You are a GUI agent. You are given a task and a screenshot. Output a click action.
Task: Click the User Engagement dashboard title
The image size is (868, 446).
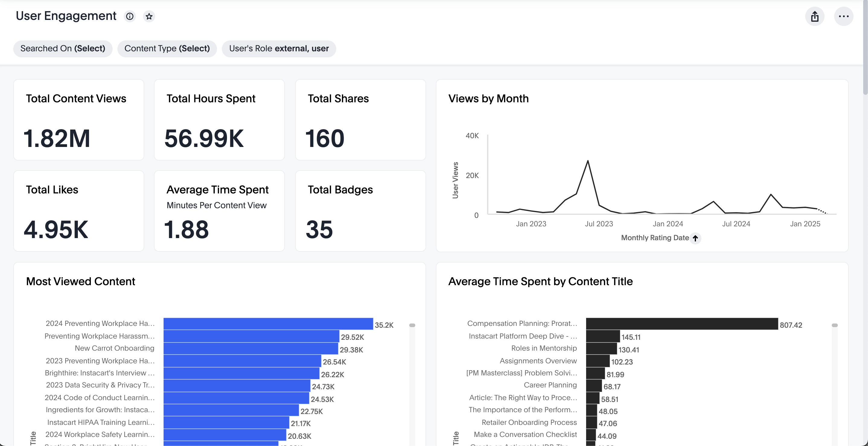tap(66, 16)
